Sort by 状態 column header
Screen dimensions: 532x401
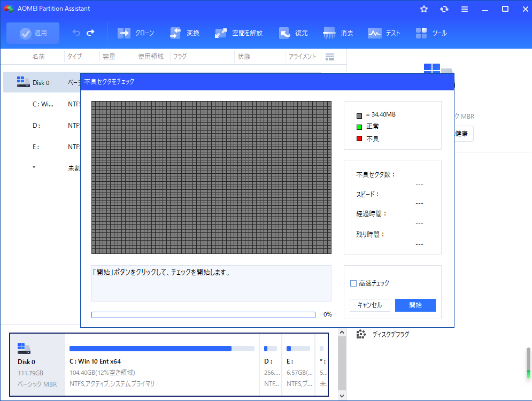244,56
